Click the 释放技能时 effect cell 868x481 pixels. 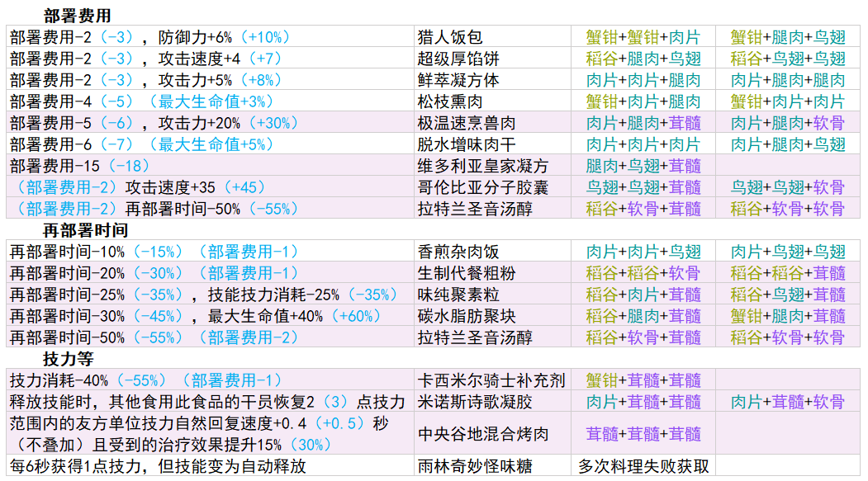(210, 402)
